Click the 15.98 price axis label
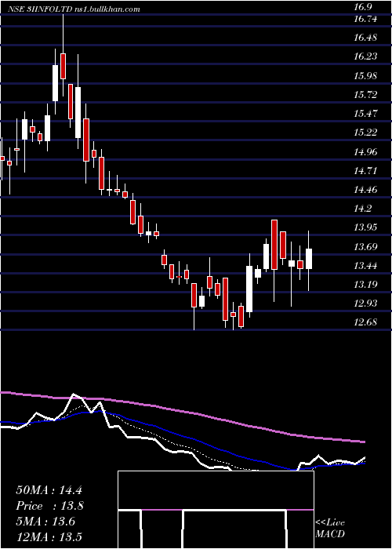The height and width of the screenshot is (549, 392). click(366, 76)
